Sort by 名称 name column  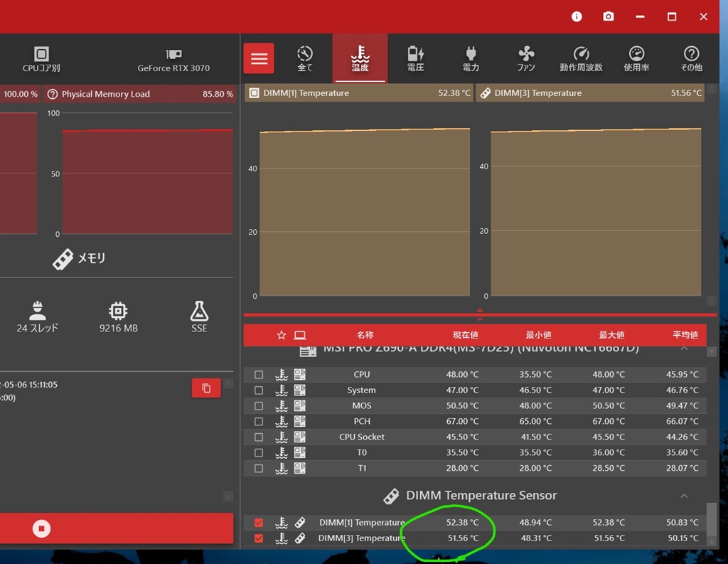tap(365, 335)
